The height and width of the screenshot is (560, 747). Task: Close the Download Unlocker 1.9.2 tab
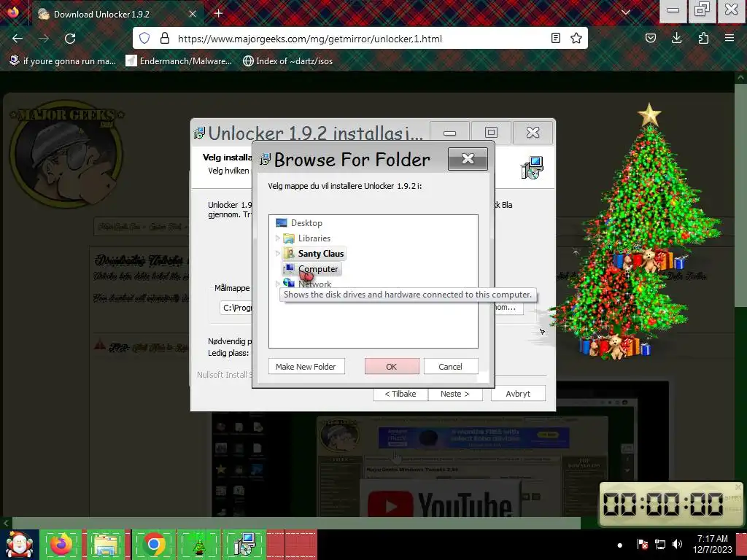pos(193,15)
